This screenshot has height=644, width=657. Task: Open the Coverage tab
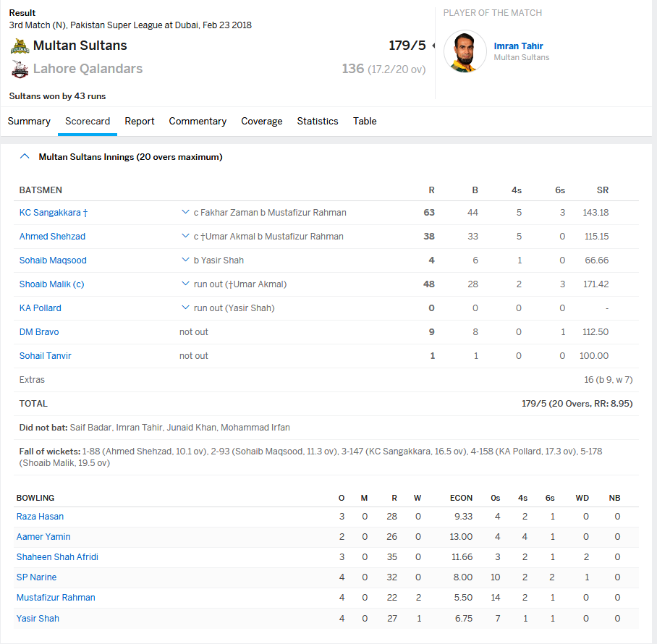tap(262, 122)
